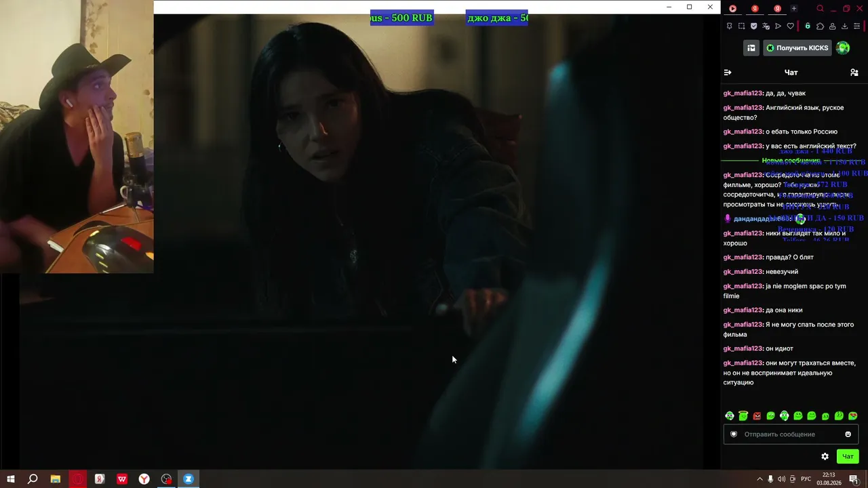The image size is (868, 488).
Task: Select the red angry emote
Action: [x=757, y=416]
